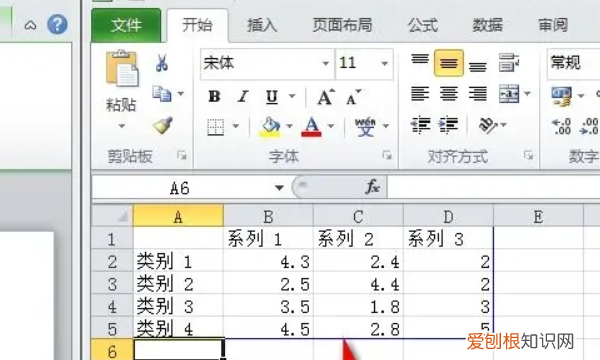
Task: Open 字体 group dialog launcher
Action: (x=387, y=155)
